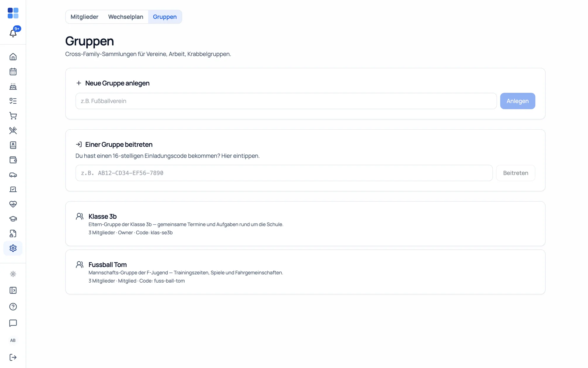The image size is (588, 368).
Task: Open the locked document icon
Action: pyautogui.click(x=13, y=233)
